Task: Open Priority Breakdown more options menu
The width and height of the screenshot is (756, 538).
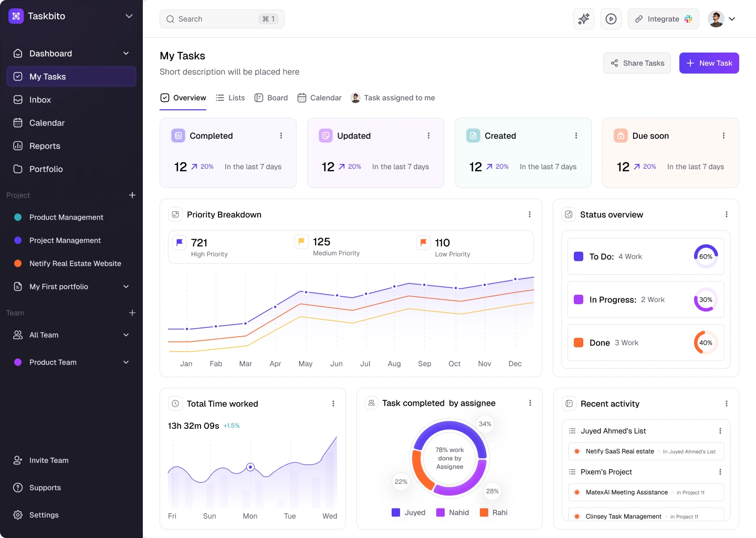Action: 530,214
